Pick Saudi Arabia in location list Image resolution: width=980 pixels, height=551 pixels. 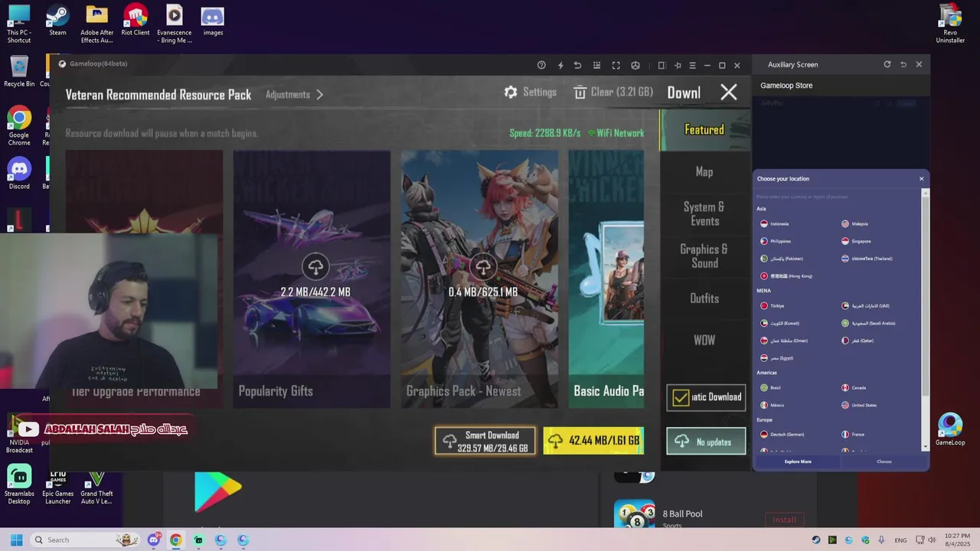868,324
